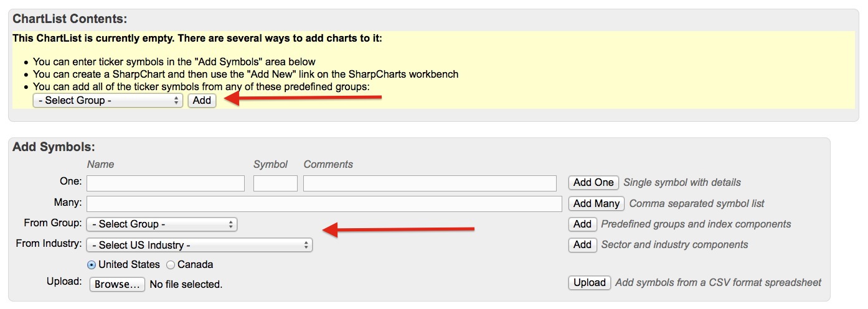This screenshot has width=868, height=309.
Task: Click the ChartList Contents heading
Action: pyautogui.click(x=70, y=19)
